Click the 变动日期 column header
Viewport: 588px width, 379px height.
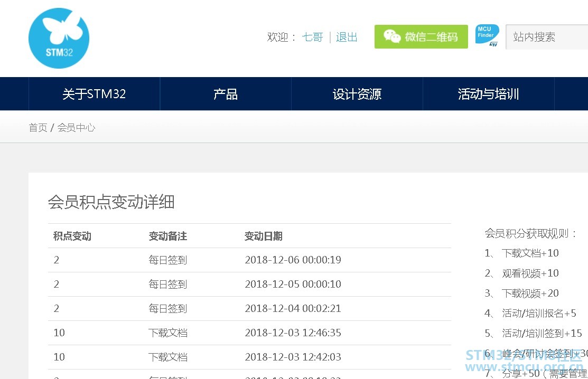pyautogui.click(x=264, y=236)
